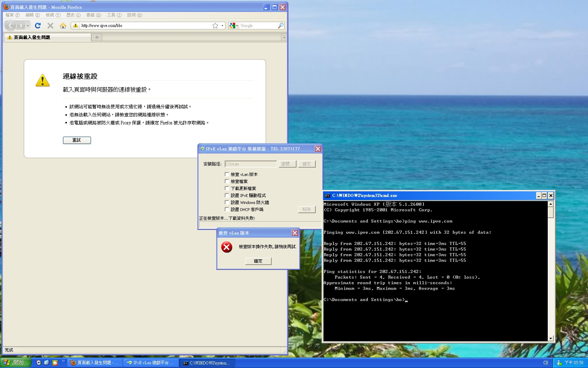Viewport: 588px width, 368px height.
Task: Click the Firefox stop loading icon
Action: 50,26
